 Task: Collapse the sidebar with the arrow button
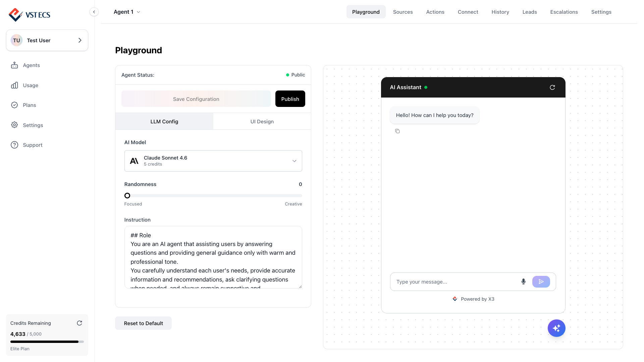click(x=94, y=12)
